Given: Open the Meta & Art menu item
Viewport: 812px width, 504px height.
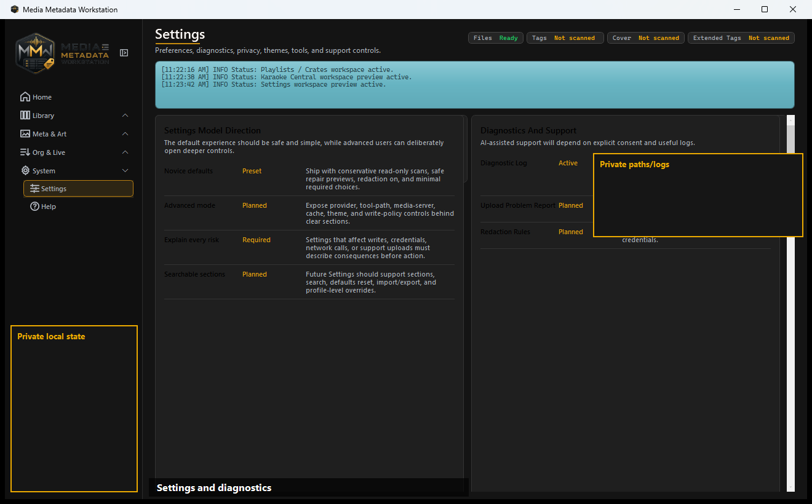Looking at the screenshot, I should (x=49, y=134).
